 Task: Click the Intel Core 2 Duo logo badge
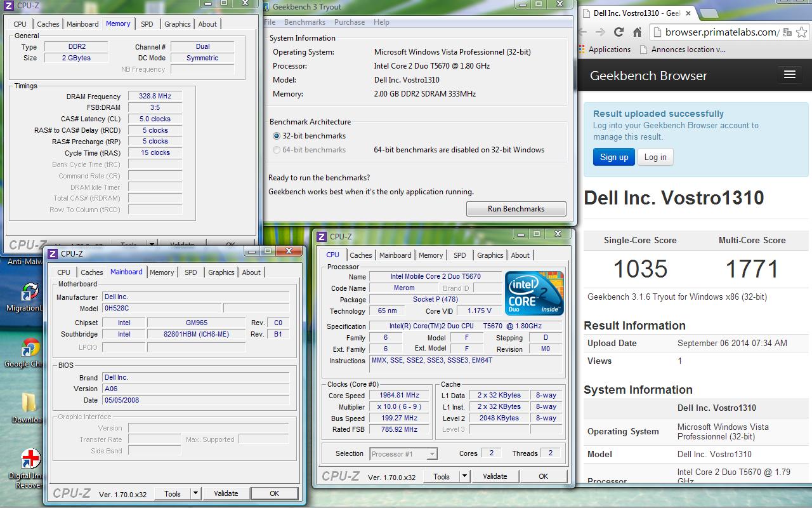pyautogui.click(x=534, y=293)
